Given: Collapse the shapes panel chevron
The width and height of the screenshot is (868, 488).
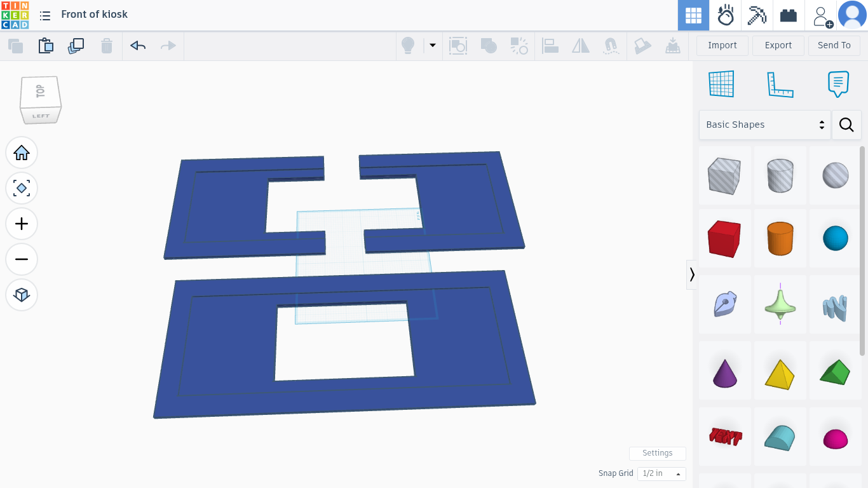Looking at the screenshot, I should coord(691,274).
